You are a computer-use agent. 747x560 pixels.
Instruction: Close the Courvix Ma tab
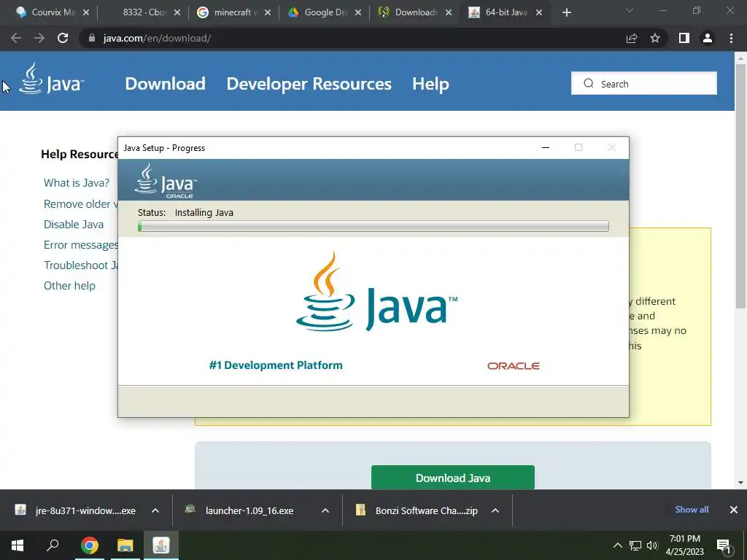pos(86,13)
